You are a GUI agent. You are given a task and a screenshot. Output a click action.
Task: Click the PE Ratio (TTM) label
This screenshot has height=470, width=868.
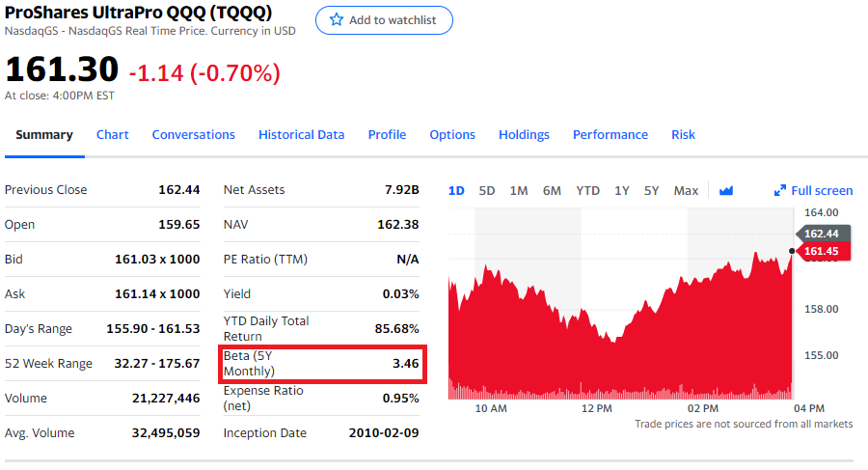[x=265, y=260]
